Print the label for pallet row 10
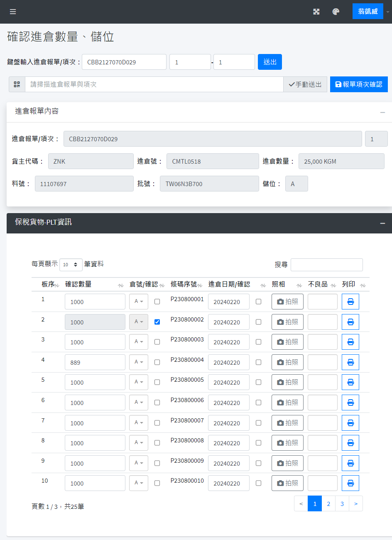Screen dimensions: 392x540 click(350, 483)
